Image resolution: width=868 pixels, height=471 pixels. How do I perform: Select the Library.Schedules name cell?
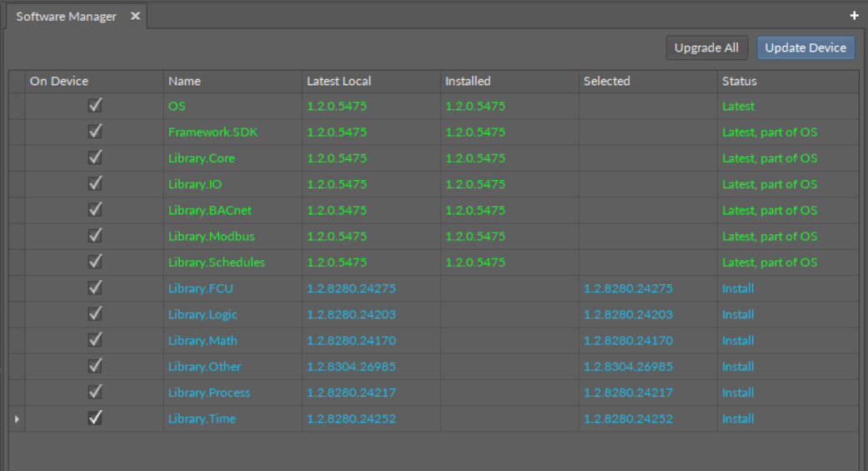point(216,262)
